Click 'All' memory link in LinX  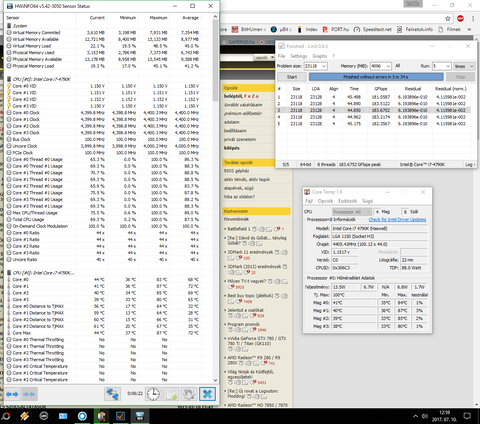point(397,66)
